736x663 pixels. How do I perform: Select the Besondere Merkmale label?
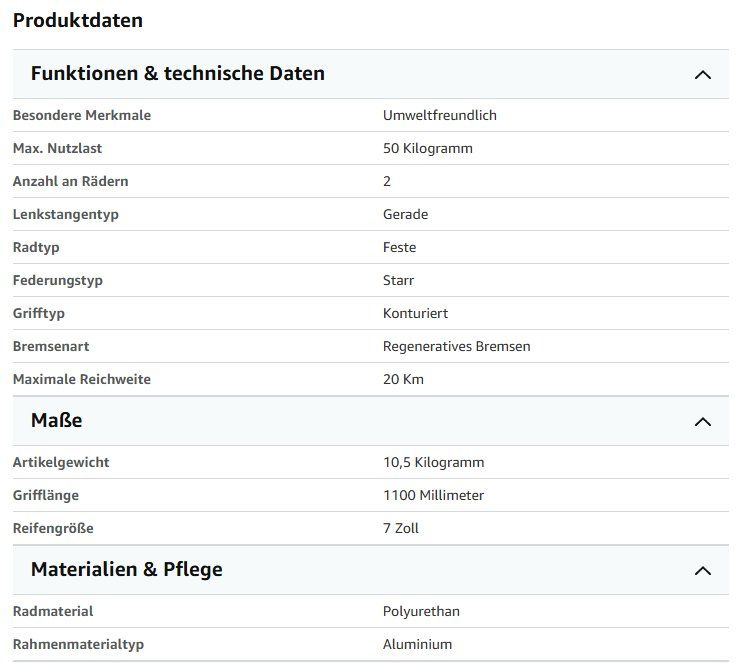pos(82,115)
